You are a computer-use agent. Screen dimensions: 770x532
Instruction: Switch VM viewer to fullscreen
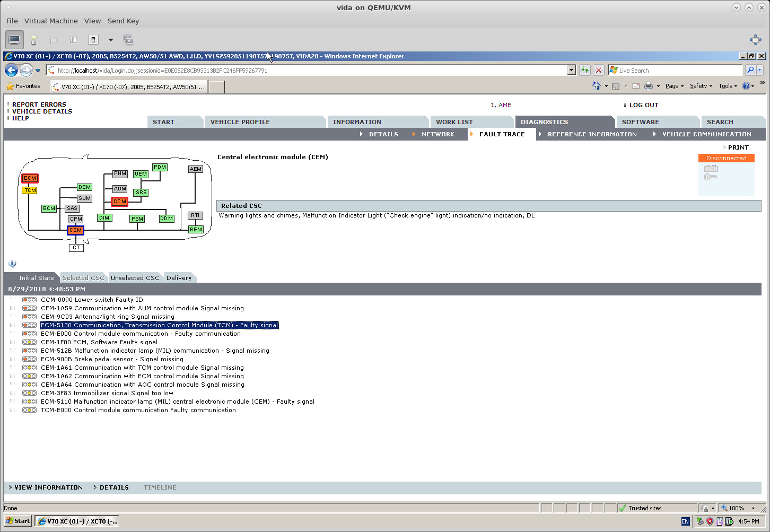click(x=756, y=40)
